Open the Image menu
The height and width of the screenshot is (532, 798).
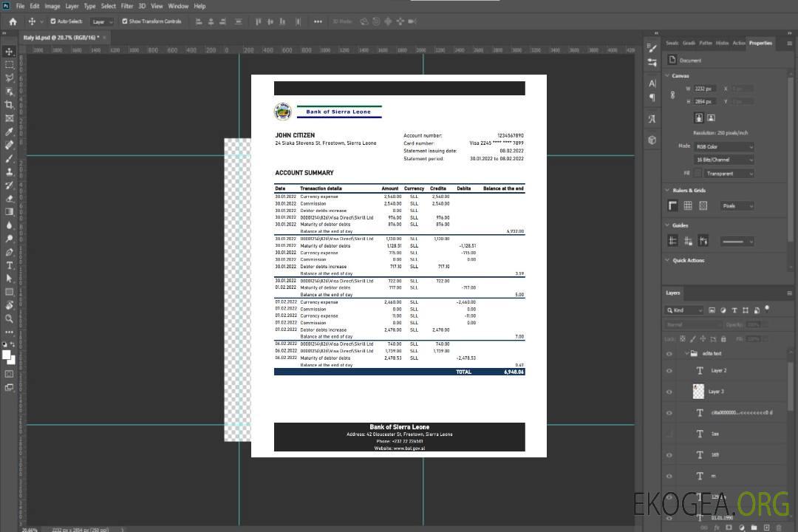coord(52,6)
